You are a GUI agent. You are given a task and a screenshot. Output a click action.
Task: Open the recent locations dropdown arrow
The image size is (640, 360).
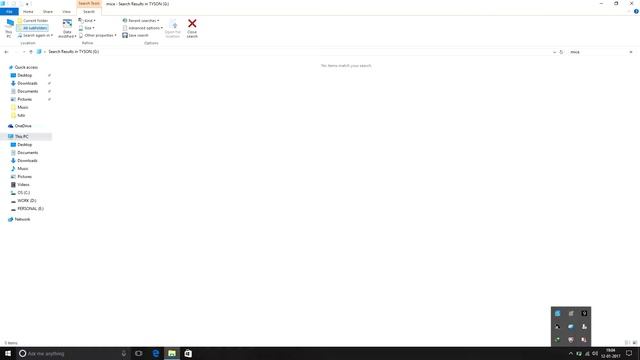[24, 52]
